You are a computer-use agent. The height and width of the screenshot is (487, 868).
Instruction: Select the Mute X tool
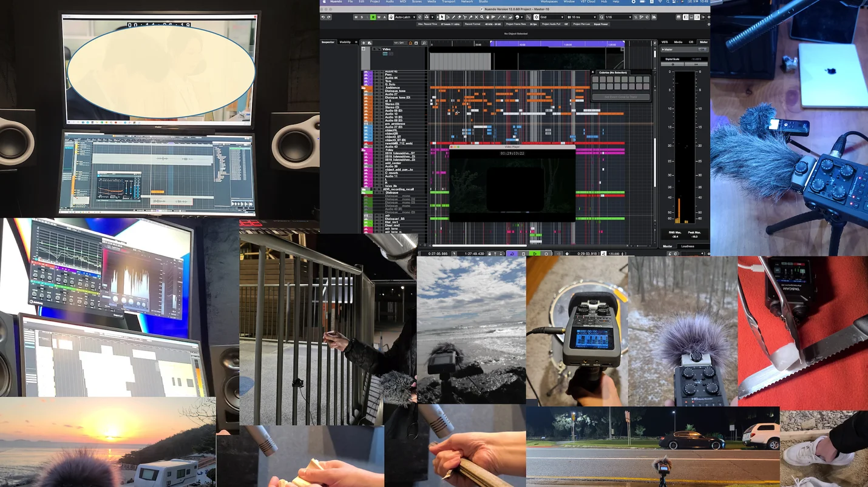click(476, 17)
